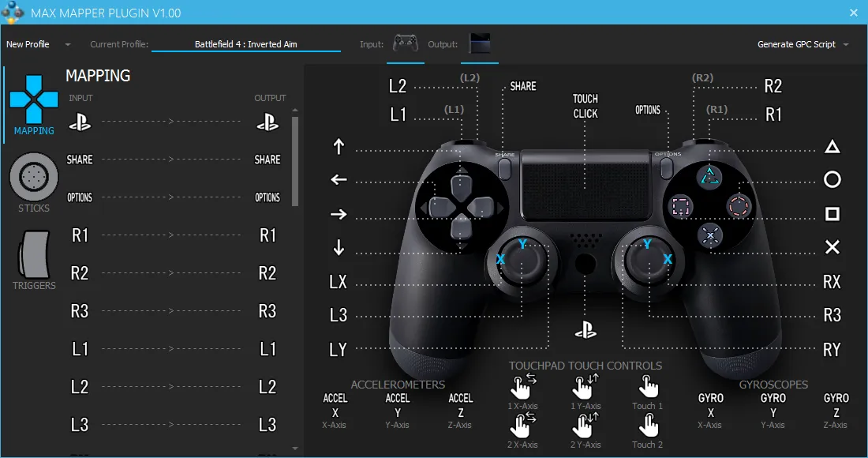
Task: Click the RX axis label
Action: click(x=832, y=282)
